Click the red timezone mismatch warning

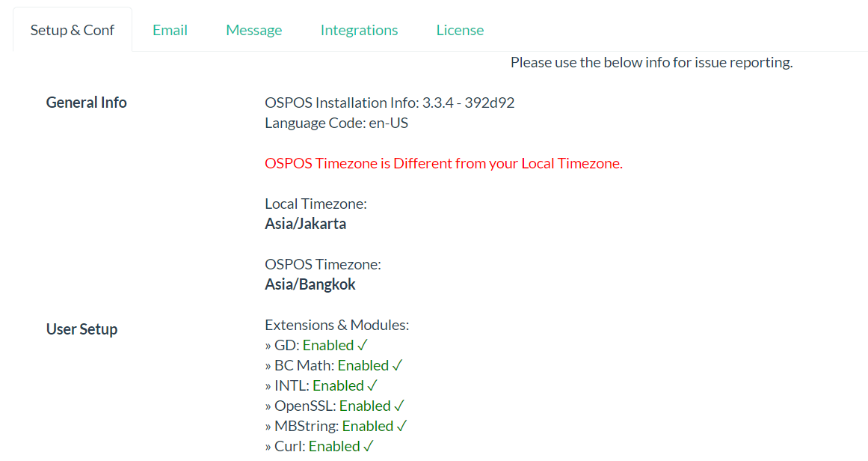pyautogui.click(x=443, y=162)
